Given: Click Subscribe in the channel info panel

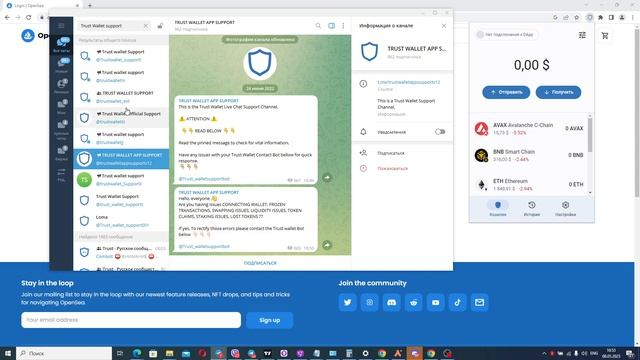Looking at the screenshot, I should (x=391, y=153).
